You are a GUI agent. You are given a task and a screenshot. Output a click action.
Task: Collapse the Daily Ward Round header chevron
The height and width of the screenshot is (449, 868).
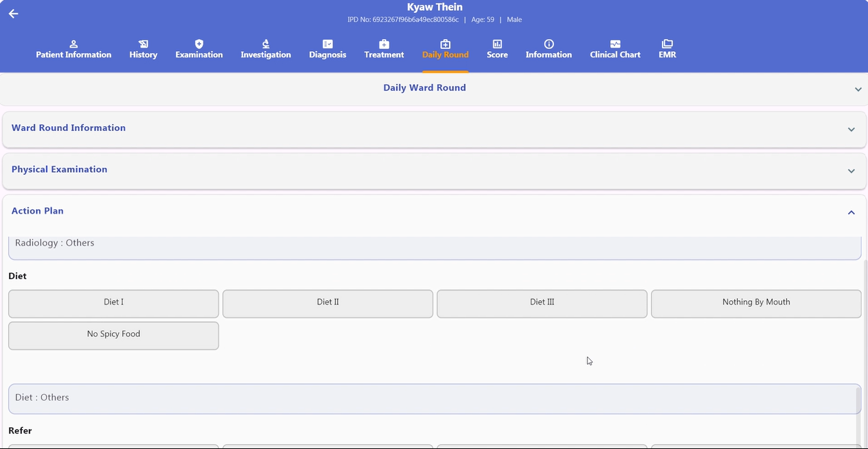click(858, 89)
